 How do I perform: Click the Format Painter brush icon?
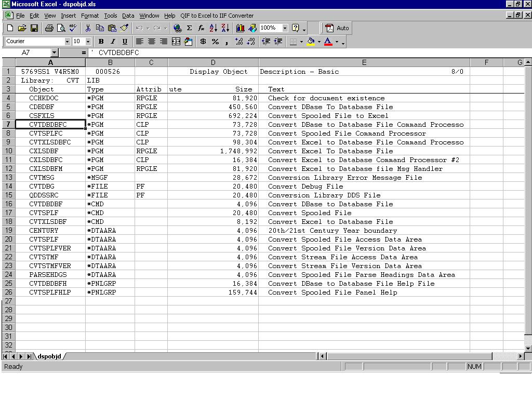pos(124,28)
